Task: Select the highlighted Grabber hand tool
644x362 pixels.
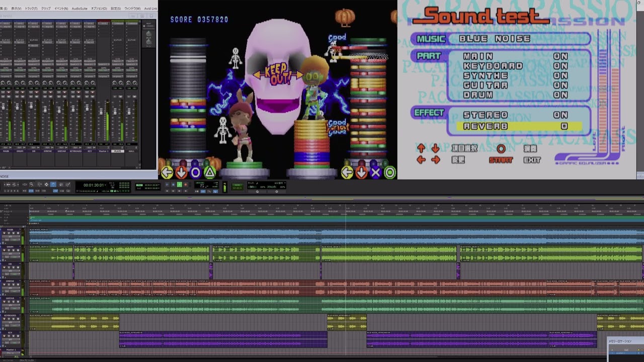Action: (53, 185)
